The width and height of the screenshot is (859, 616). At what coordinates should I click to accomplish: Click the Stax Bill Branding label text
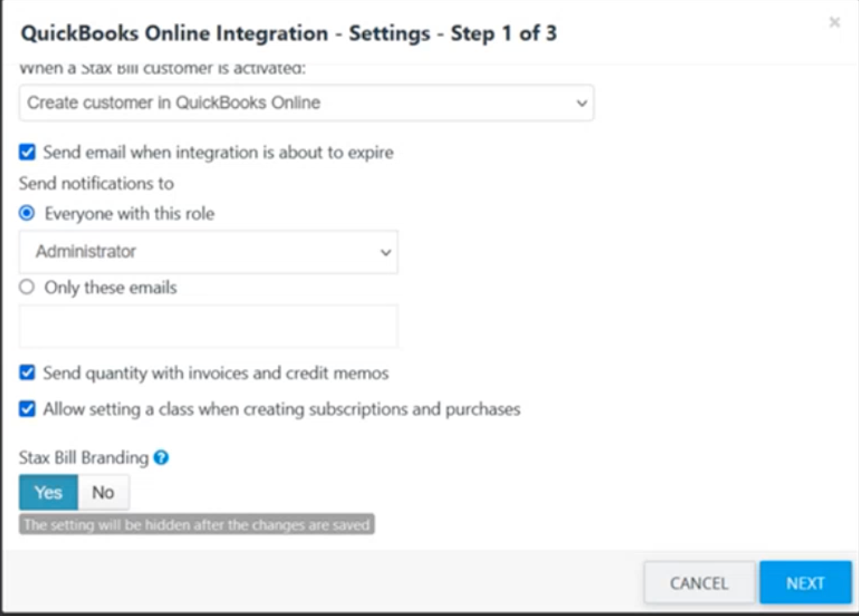pyautogui.click(x=84, y=457)
